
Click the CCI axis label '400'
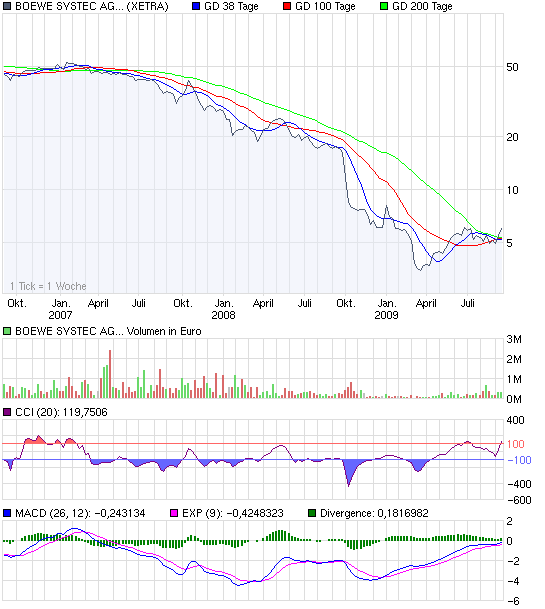[x=516, y=420]
